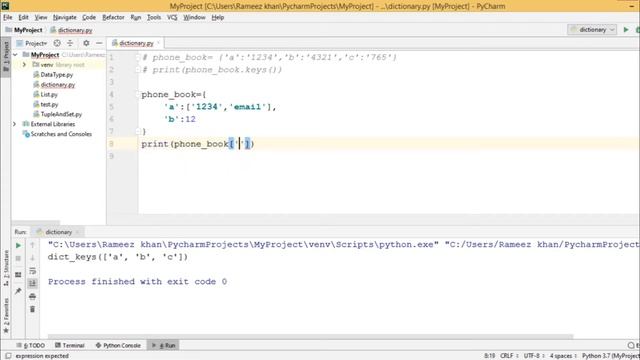The height and width of the screenshot is (360, 640).
Task: Click cursor position 8:19 in status bar
Action: tap(489, 356)
